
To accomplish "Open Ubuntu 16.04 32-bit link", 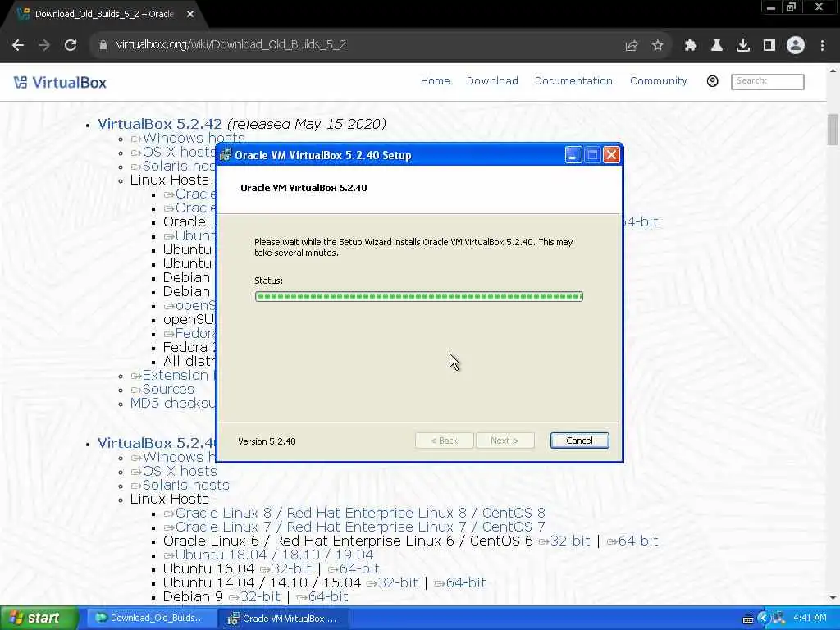I will [285, 569].
